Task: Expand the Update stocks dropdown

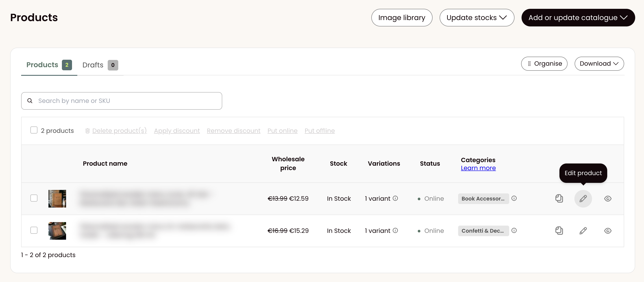Action: point(477,18)
